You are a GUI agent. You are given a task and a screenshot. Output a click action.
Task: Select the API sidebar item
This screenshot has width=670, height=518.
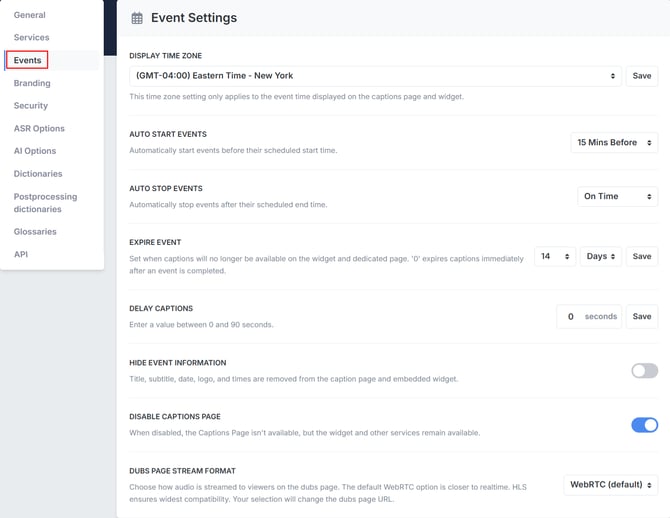(21, 254)
